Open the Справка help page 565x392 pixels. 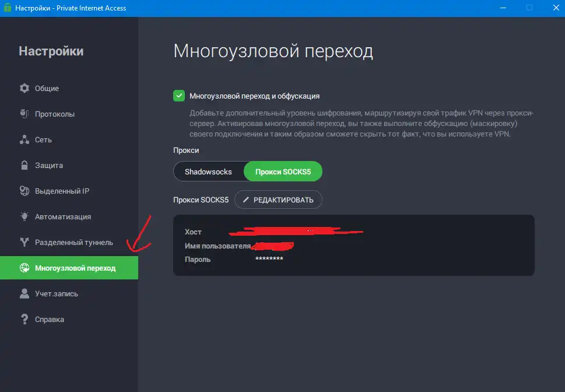click(x=69, y=319)
